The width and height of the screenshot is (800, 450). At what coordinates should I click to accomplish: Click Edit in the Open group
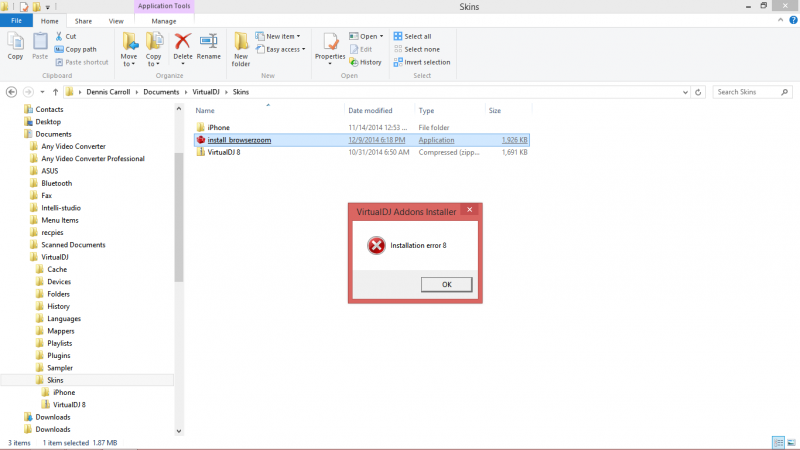[x=361, y=49]
